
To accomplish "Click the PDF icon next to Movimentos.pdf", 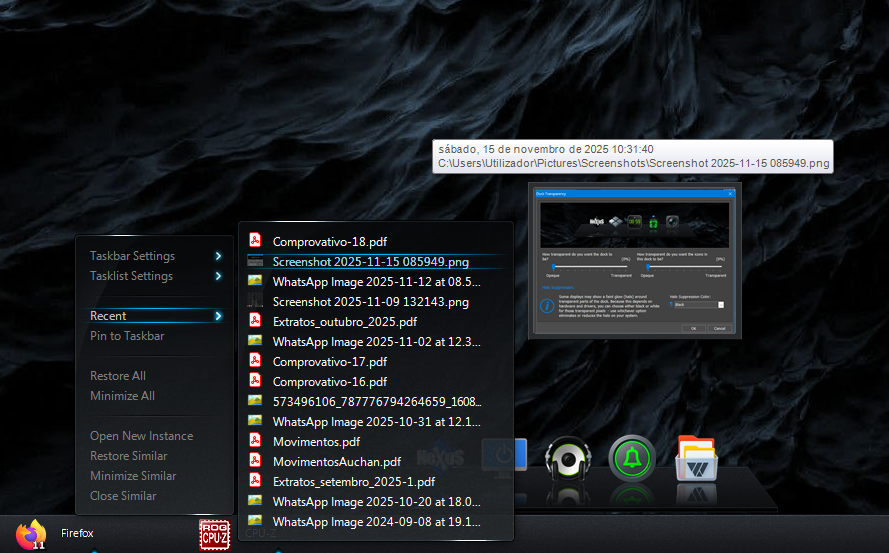I will tap(256, 441).
